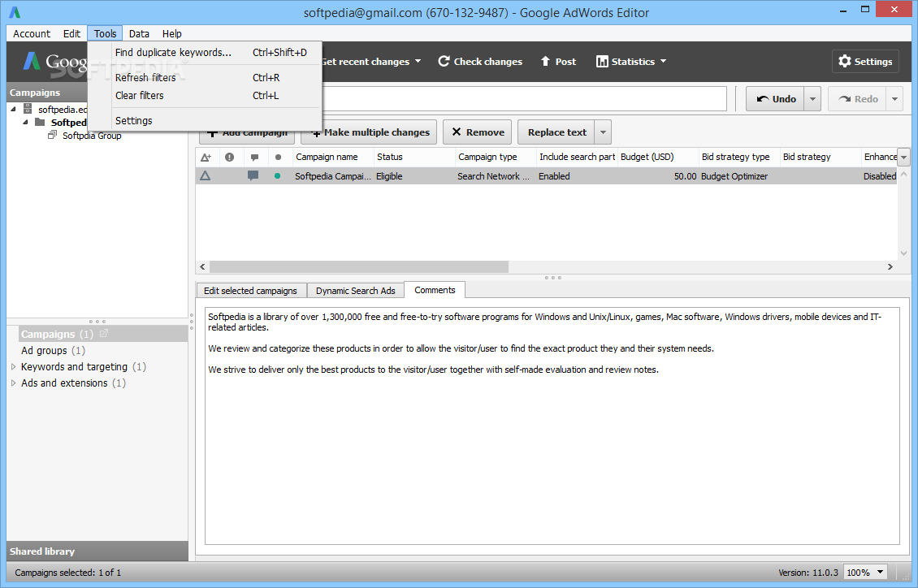Viewport: 918px width, 588px height.
Task: Click the 50.00 budget cell
Action: [x=658, y=176]
